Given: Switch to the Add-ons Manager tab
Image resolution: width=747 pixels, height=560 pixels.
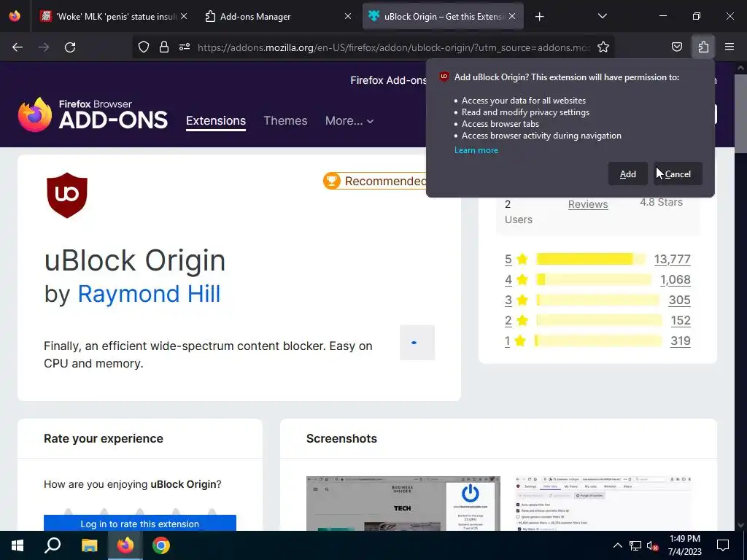Looking at the screenshot, I should click(278, 17).
